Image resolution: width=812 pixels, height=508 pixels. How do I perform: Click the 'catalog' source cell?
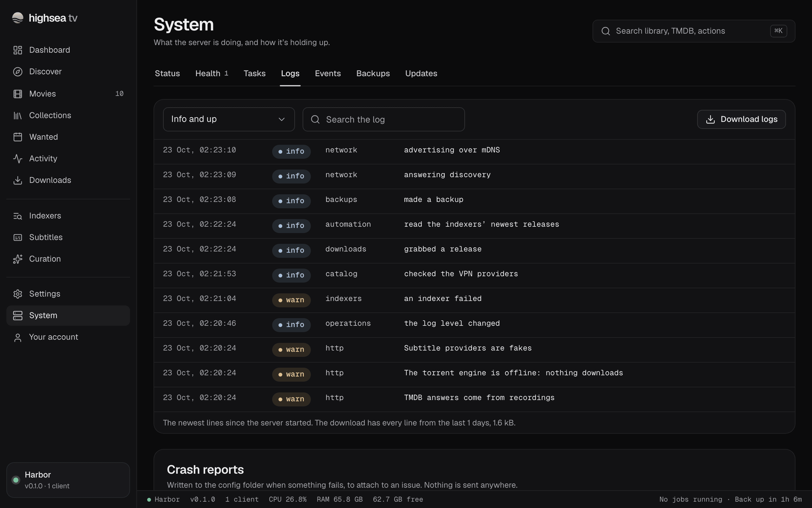[341, 274]
